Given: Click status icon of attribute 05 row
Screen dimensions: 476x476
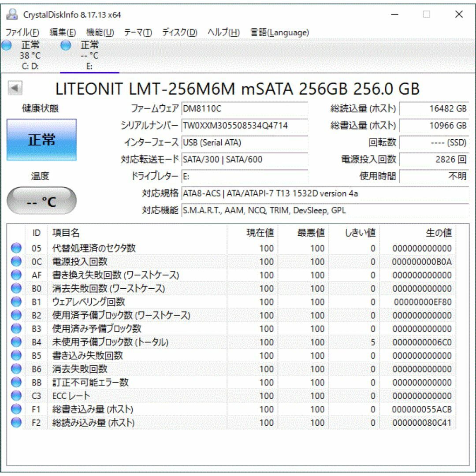Looking at the screenshot, I should pos(16,248).
